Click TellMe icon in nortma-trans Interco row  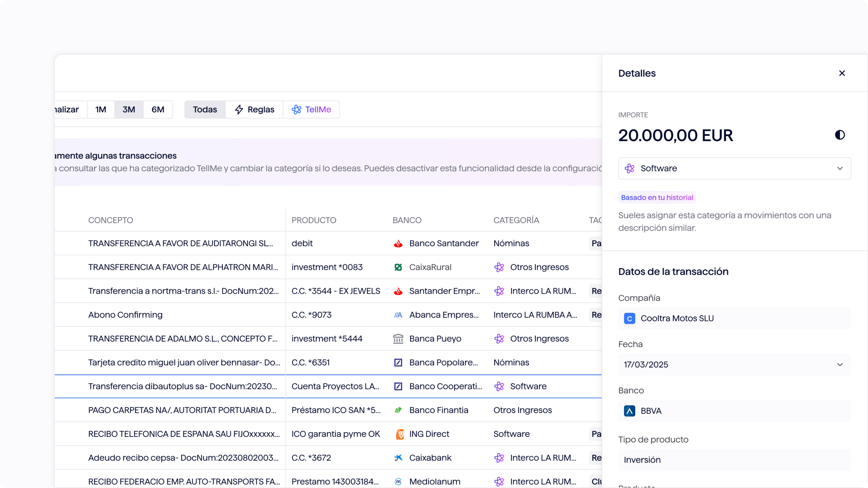499,291
